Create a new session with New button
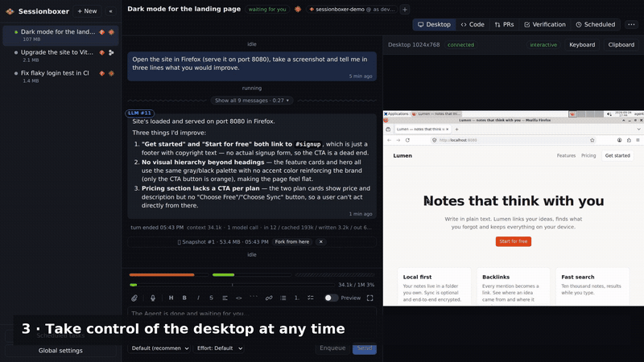This screenshot has width=644, height=362. [87, 11]
